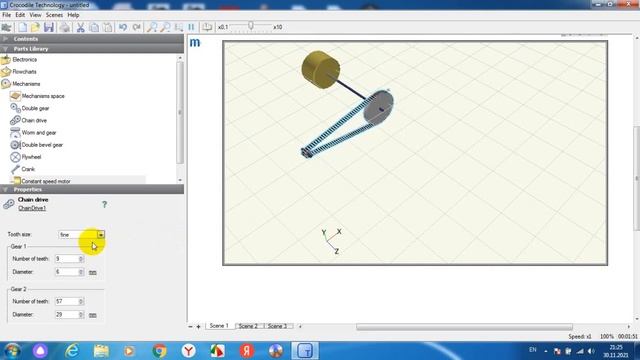Screen dimensions: 640x360
Task: Click the Cut scissors icon
Action: point(80,27)
